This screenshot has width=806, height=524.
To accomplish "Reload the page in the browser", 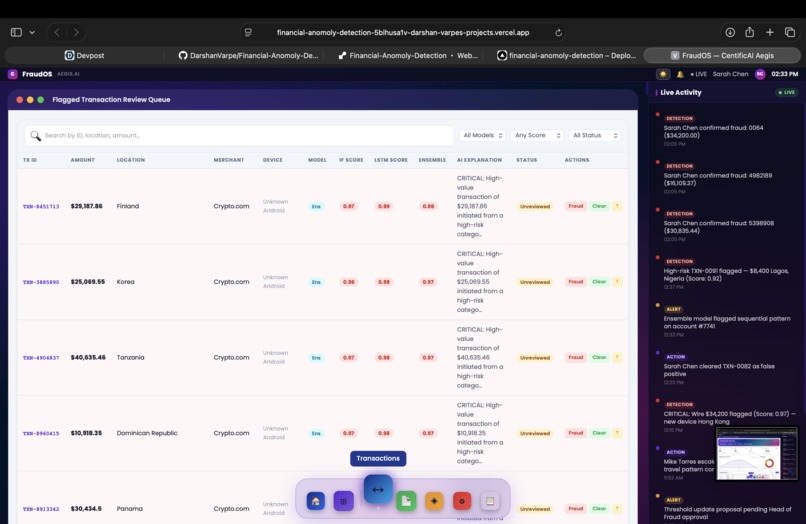I will (x=558, y=32).
